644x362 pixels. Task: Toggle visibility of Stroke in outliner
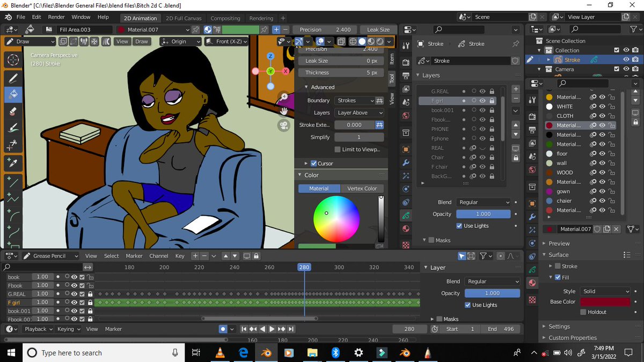626,60
